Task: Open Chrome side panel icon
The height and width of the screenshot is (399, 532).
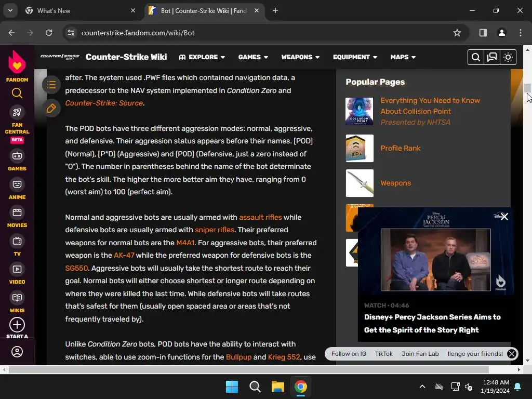Action: click(x=483, y=33)
